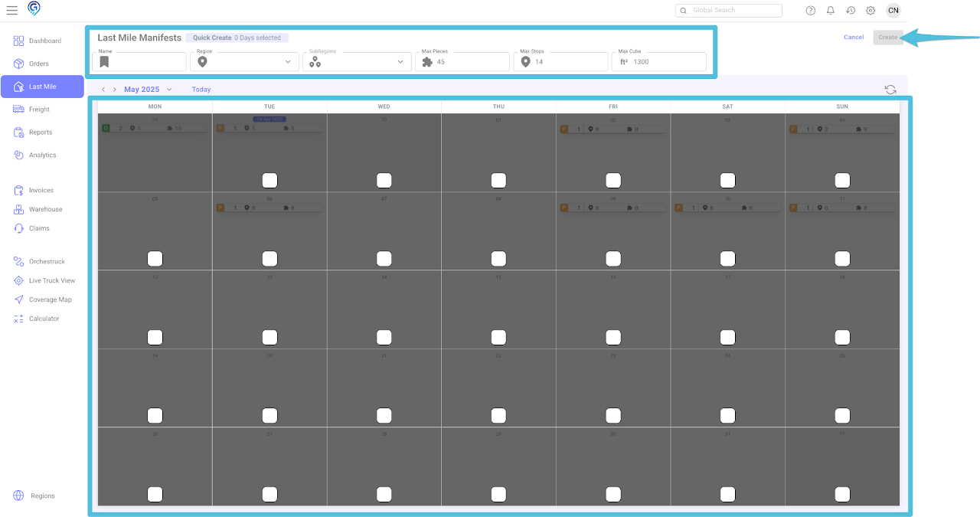Click the Claims headset icon
Screen dimensions: 980x517
19,228
